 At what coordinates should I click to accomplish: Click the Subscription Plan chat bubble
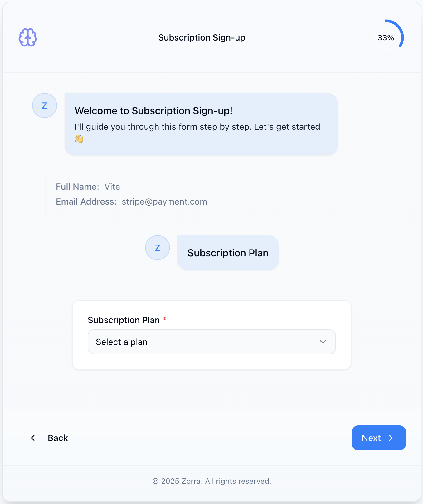tap(228, 253)
